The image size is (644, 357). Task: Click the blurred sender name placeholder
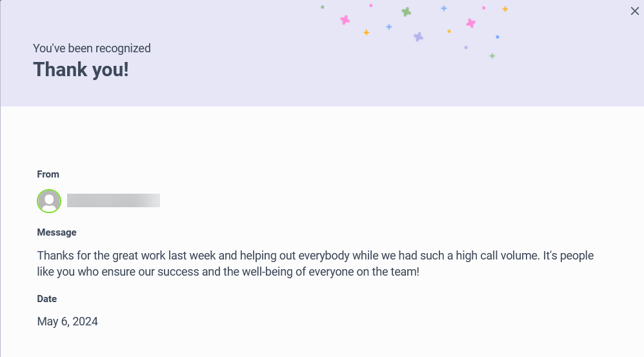coord(114,201)
